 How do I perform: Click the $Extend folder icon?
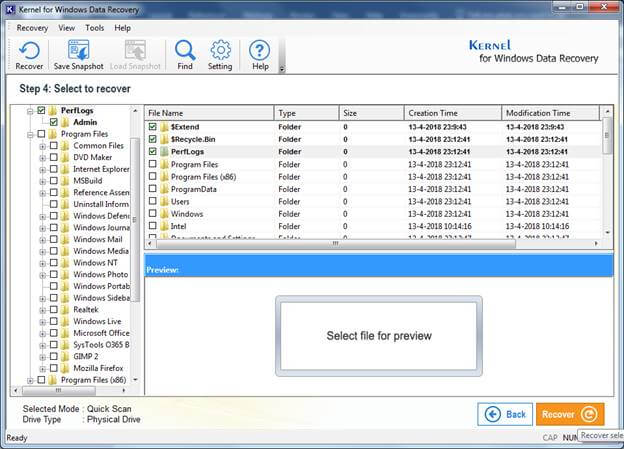[165, 127]
